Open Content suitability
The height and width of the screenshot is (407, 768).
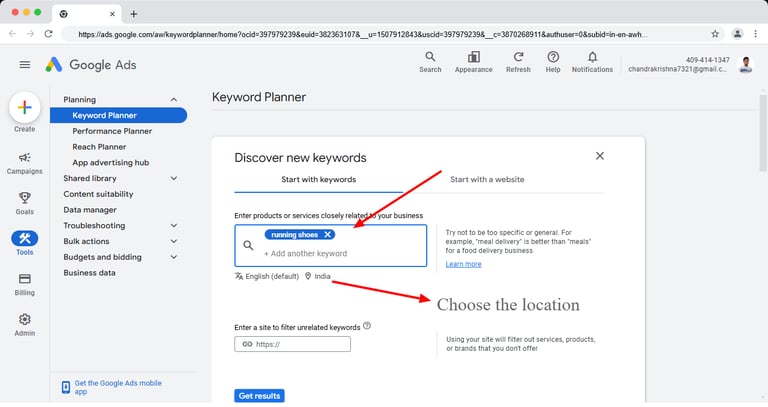98,194
